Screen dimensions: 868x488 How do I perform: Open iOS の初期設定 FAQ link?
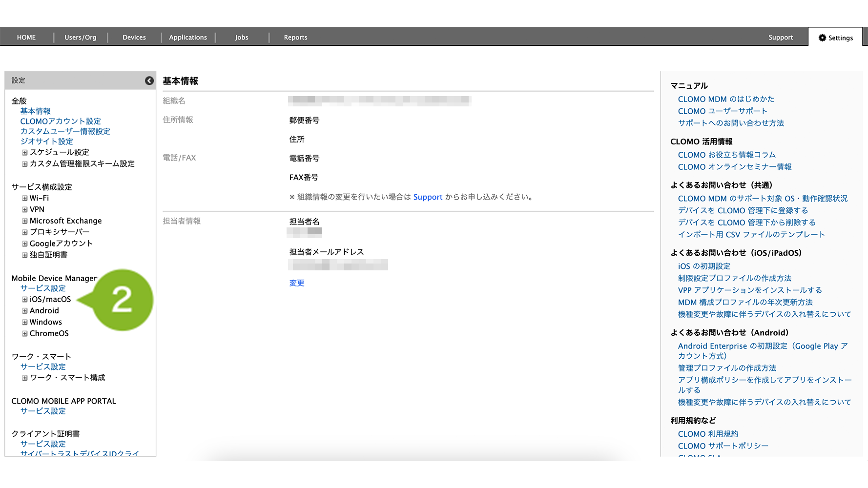704,266
